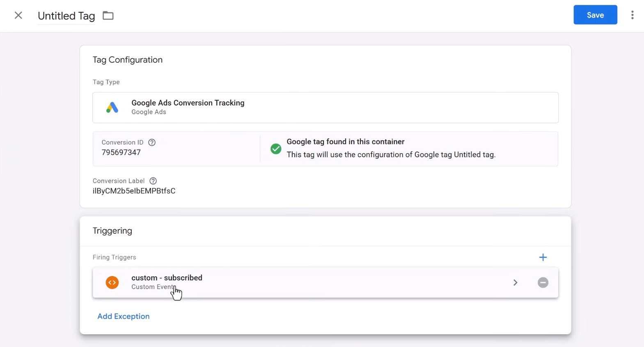Open help for Conversion Label
Screen dimensions: 644x347
pos(153,181)
